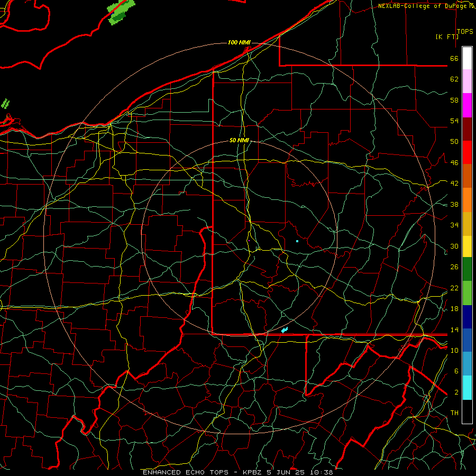476x476 pixels.
Task: Click the "38" legend label
Action: tap(454, 204)
